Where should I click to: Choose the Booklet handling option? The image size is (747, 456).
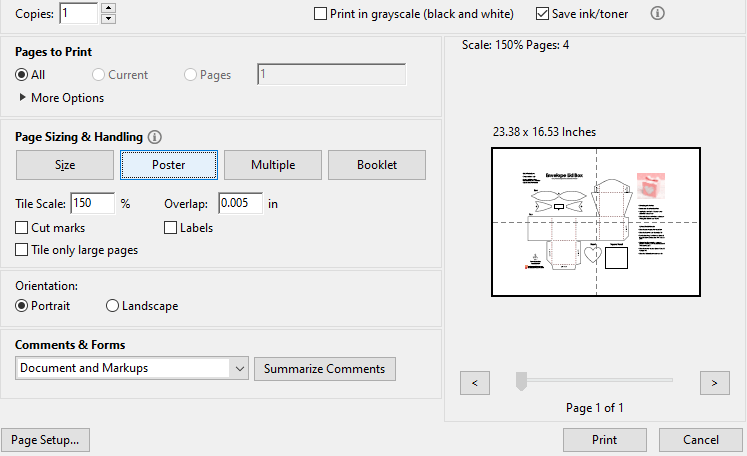pos(377,164)
